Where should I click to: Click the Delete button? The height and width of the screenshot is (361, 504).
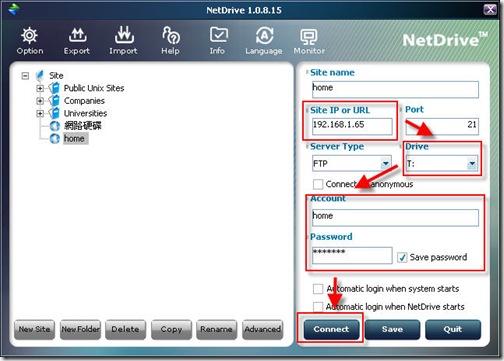point(125,329)
